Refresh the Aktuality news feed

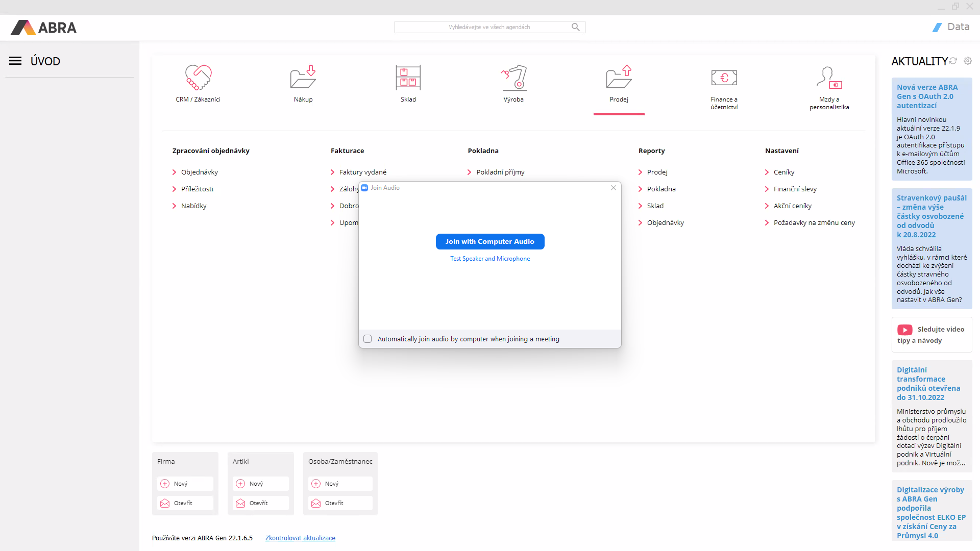(953, 61)
